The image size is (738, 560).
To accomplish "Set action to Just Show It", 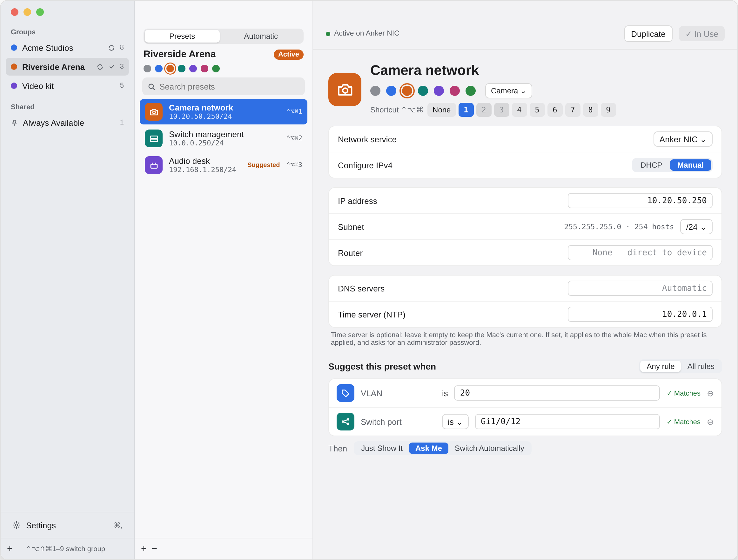I will pos(382,448).
